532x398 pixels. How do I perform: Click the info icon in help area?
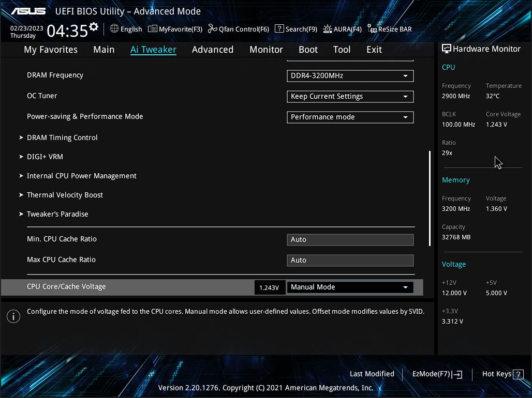pyautogui.click(x=13, y=316)
